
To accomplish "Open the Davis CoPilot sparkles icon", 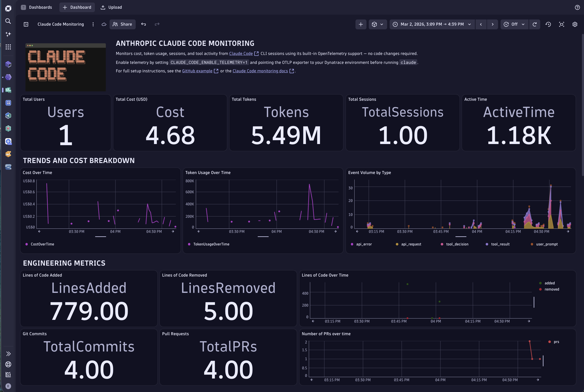I will coord(8,34).
